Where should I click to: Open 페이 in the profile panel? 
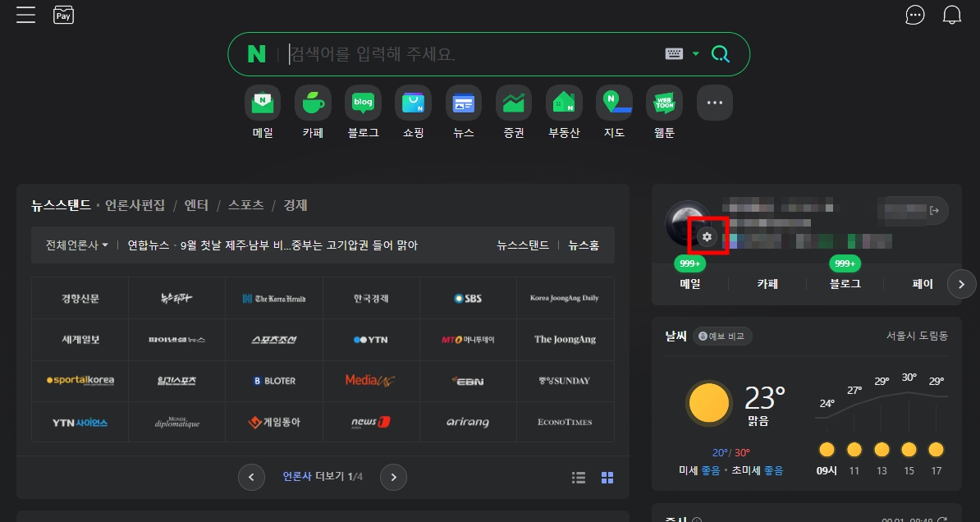923,283
